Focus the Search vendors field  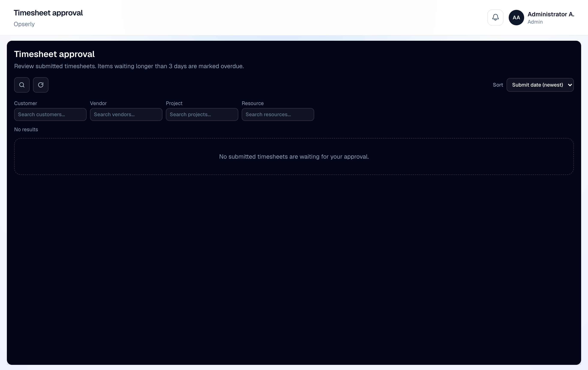tap(126, 114)
